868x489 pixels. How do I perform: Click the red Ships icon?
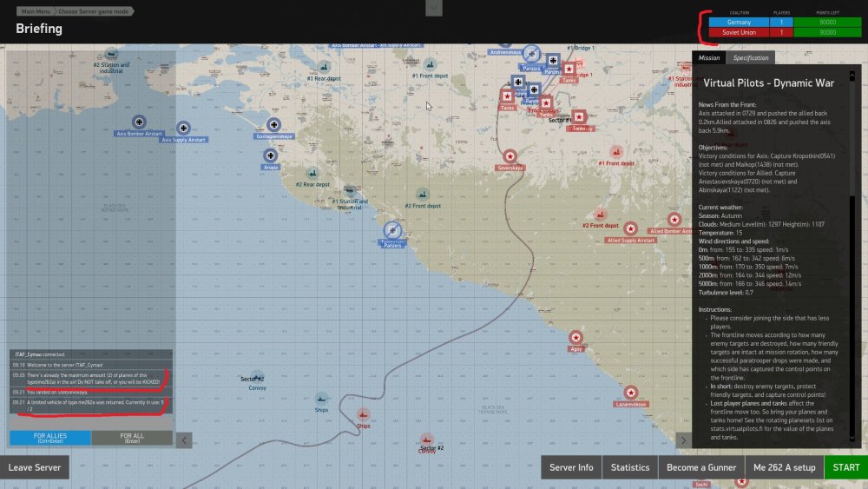(363, 414)
